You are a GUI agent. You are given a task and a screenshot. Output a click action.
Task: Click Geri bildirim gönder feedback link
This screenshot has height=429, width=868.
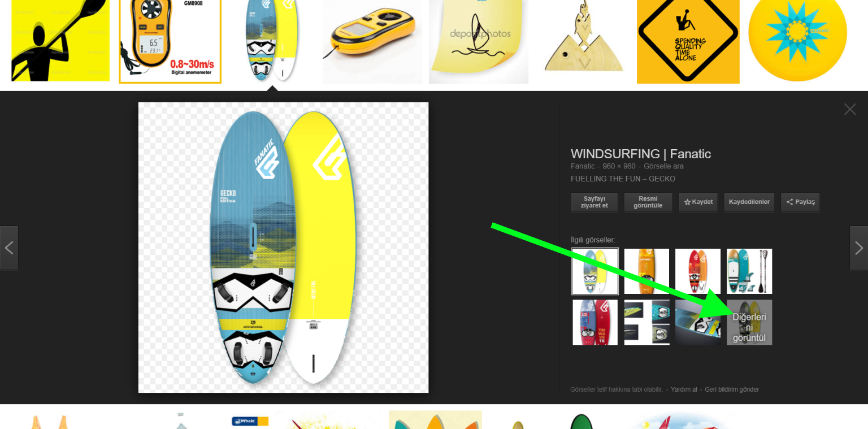tap(732, 389)
